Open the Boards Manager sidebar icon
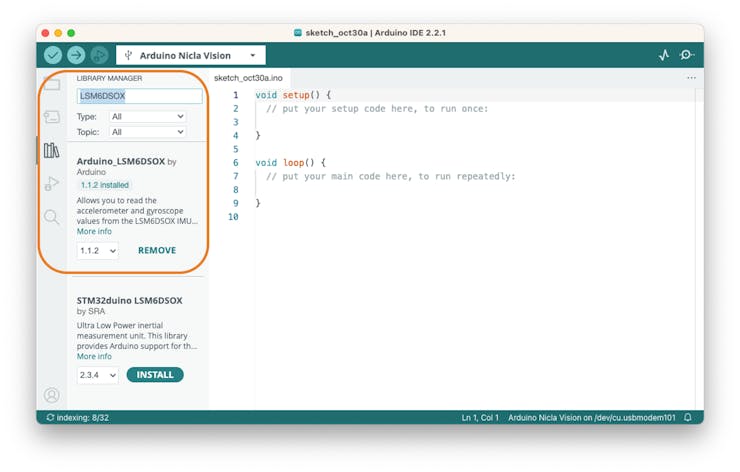Viewport: 740px width, 472px height. [x=52, y=117]
